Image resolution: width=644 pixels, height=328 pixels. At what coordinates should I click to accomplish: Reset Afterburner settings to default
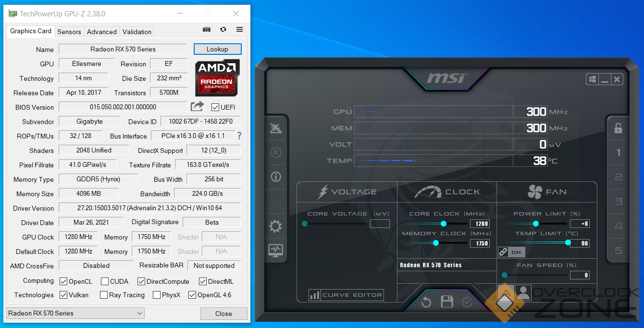[x=426, y=302]
